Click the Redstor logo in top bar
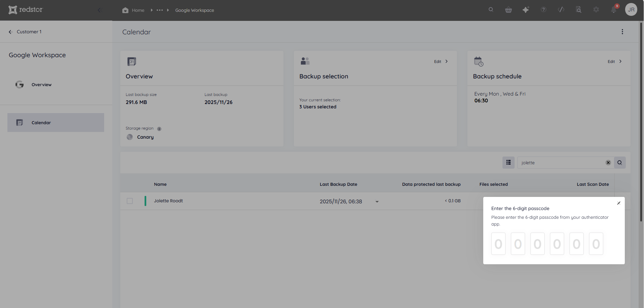644x308 pixels. 26,10
